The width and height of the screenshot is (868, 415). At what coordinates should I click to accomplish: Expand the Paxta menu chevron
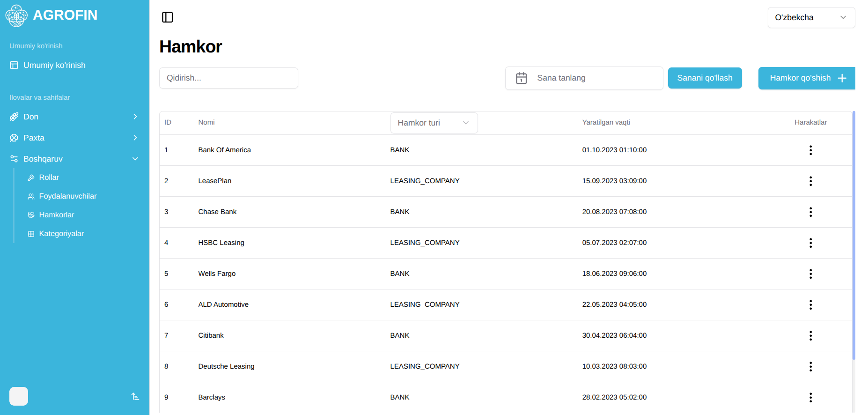tap(135, 138)
